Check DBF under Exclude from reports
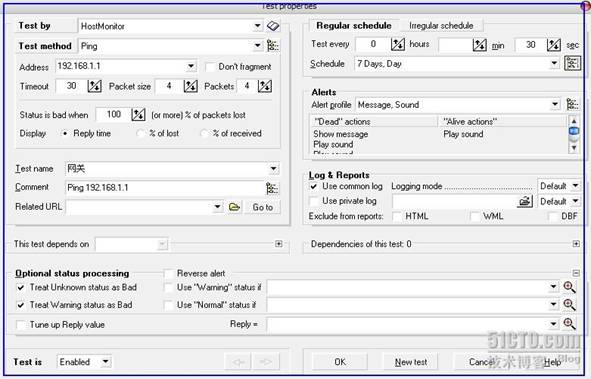The image size is (591, 379). (x=553, y=216)
